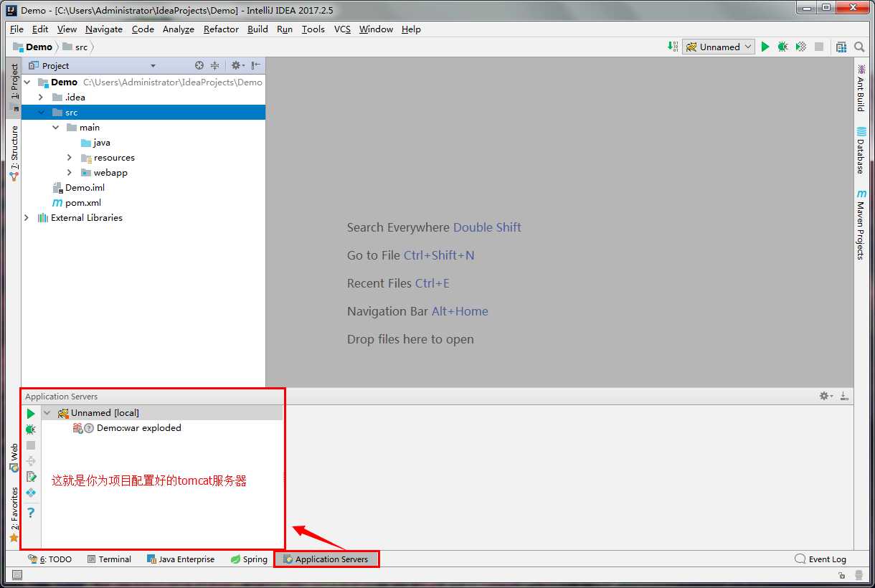This screenshot has height=588, width=875.
Task: Open Search Everywhere magnifier icon
Action: (x=859, y=47)
